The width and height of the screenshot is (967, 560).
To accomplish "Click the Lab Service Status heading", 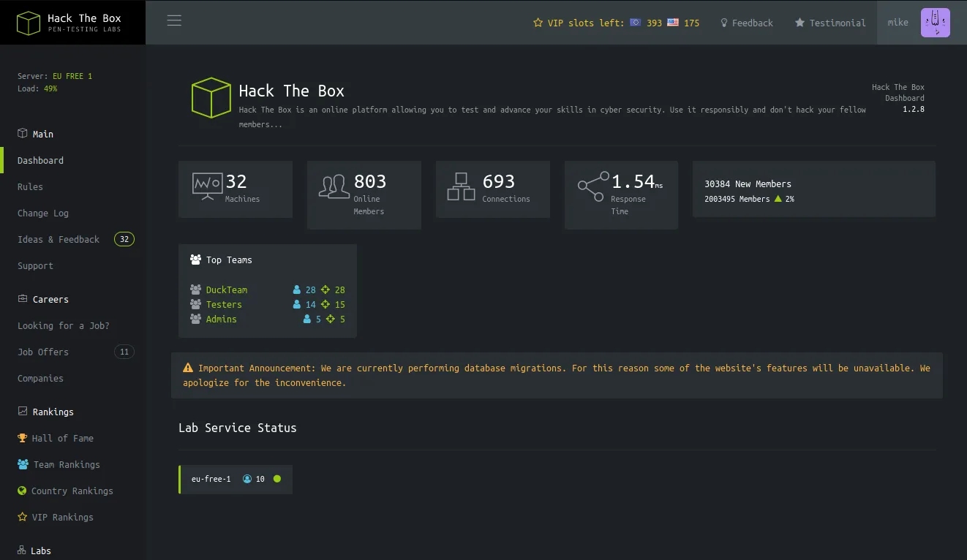I will coord(238,428).
